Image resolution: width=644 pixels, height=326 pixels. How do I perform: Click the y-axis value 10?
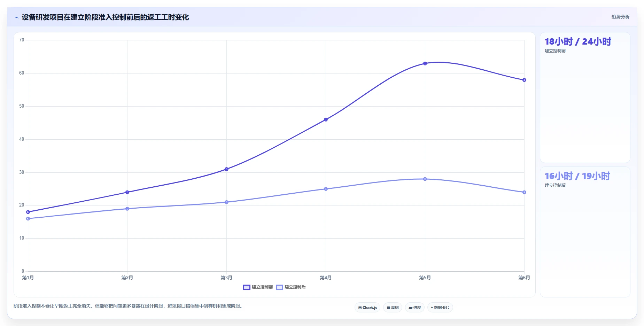22,238
